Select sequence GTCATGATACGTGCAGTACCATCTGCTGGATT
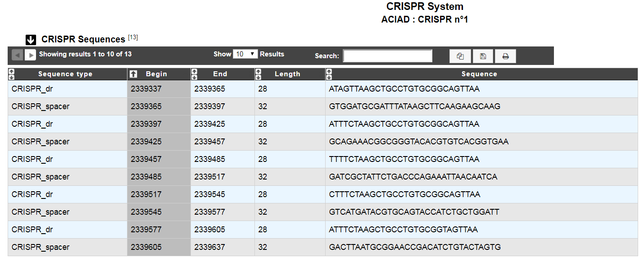644x258 pixels. point(414,212)
